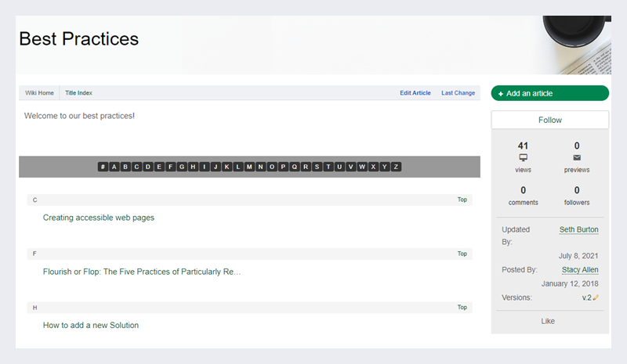Jump to letter F in index
This screenshot has width=627, height=364.
(x=170, y=167)
